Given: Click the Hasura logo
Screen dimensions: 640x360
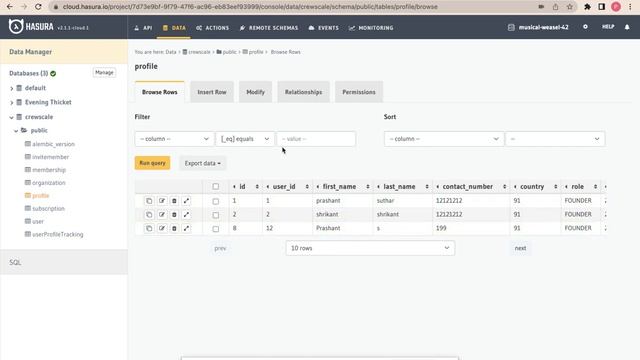Looking at the screenshot, I should (31, 27).
